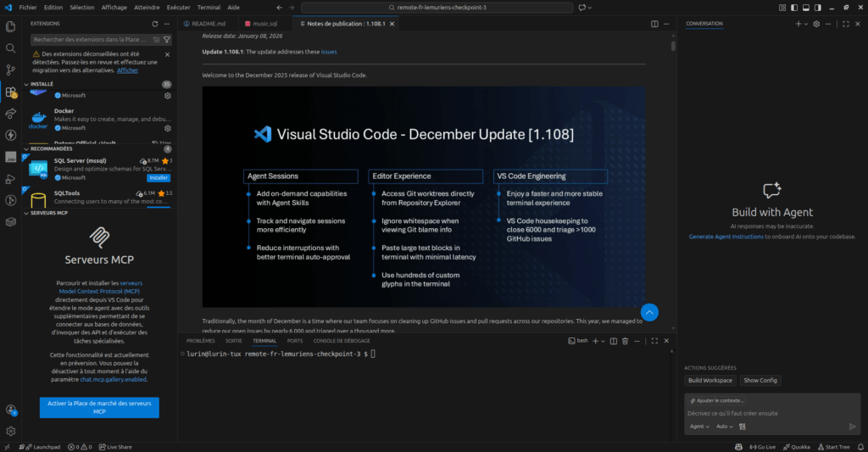868x452 pixels.
Task: Focus the chat prompt input field
Action: [772, 413]
